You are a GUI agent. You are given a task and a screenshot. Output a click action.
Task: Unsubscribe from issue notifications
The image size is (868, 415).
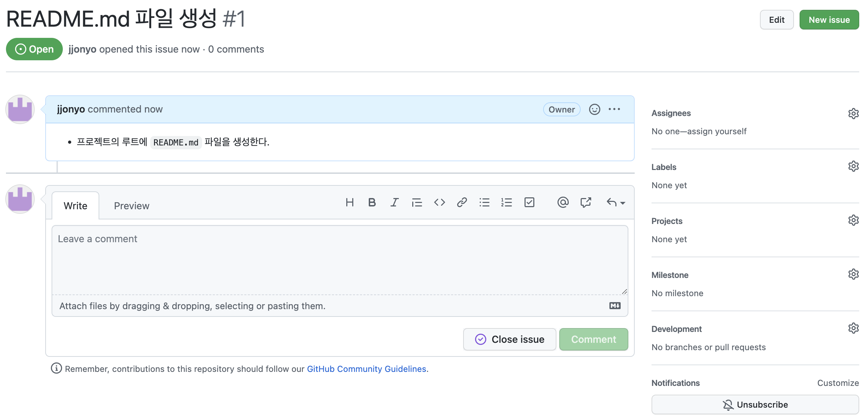tap(755, 404)
